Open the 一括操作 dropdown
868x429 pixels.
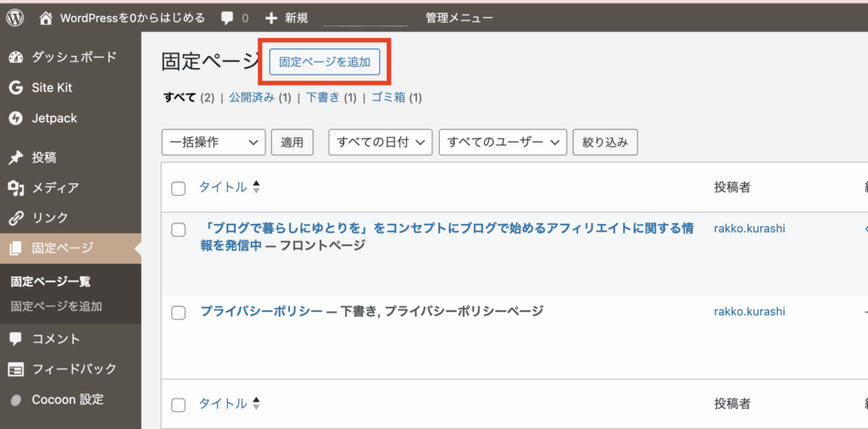214,142
